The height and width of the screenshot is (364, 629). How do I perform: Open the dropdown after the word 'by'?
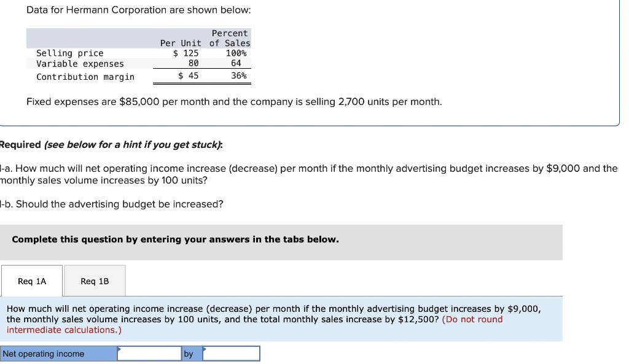coord(231,354)
